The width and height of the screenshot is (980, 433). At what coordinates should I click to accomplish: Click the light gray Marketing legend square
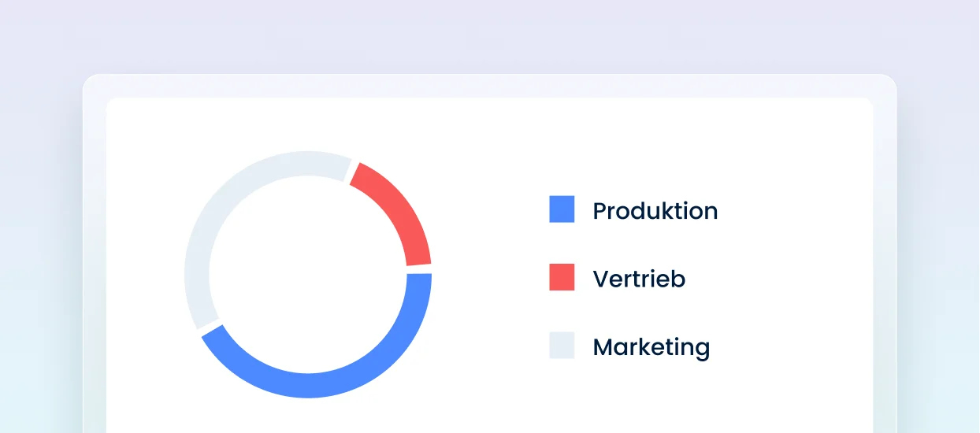point(562,346)
